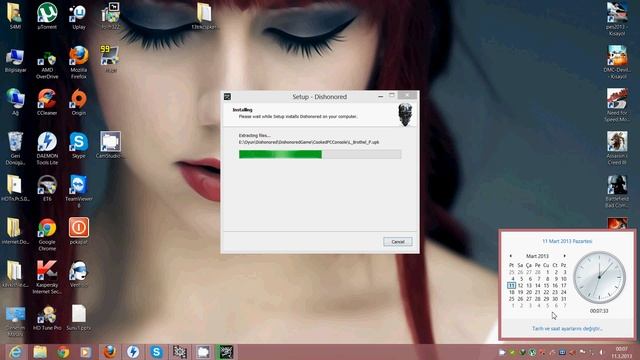Open the CamStudio desktop shortcut
The image size is (640, 360).
pos(109,145)
